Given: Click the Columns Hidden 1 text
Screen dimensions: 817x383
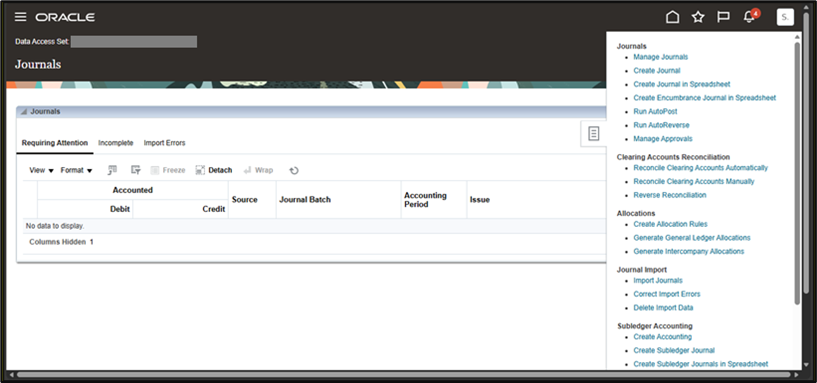Looking at the screenshot, I should coord(61,242).
